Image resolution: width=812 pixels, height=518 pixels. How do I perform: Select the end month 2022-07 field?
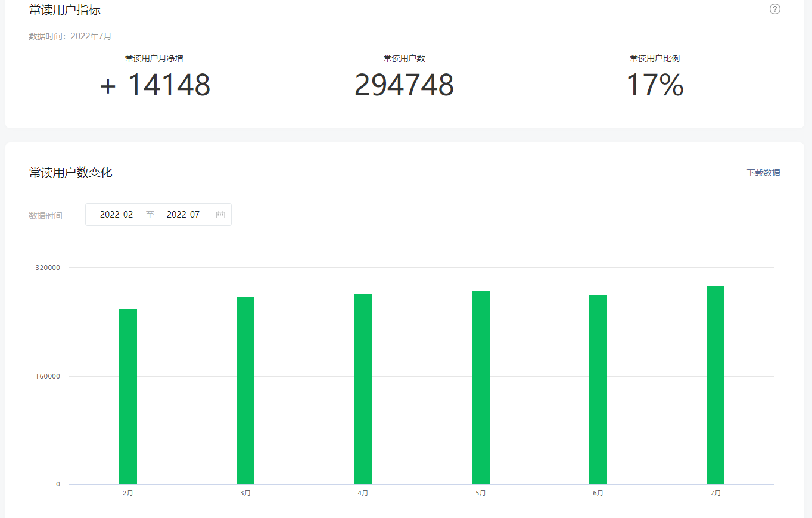pyautogui.click(x=183, y=215)
